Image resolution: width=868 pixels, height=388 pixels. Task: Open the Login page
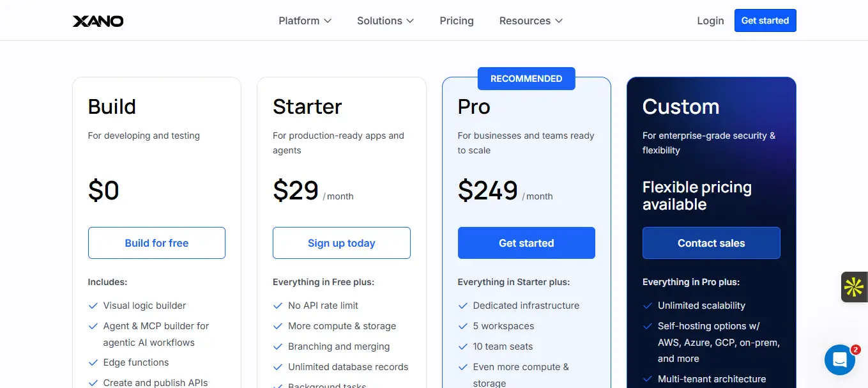710,21
